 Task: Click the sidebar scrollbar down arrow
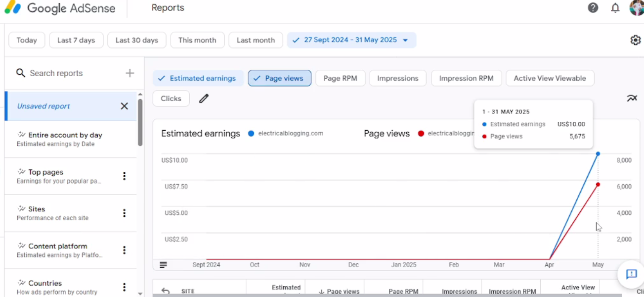(140, 294)
